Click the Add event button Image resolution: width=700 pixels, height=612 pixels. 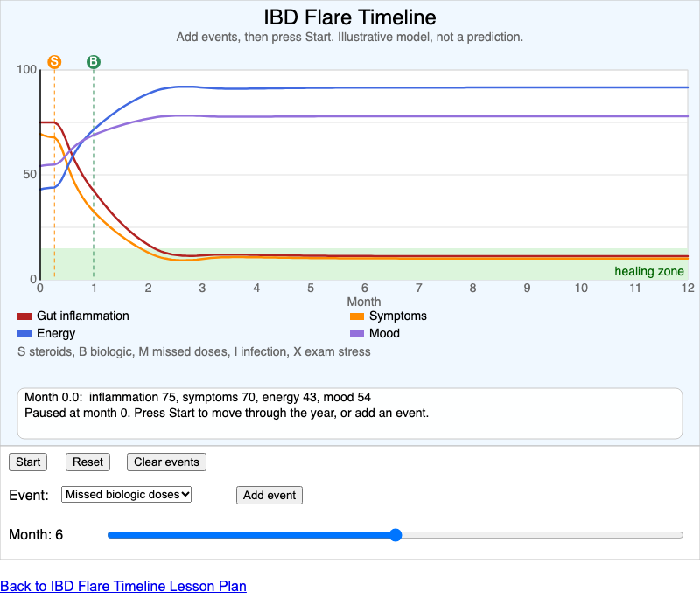[x=269, y=495]
